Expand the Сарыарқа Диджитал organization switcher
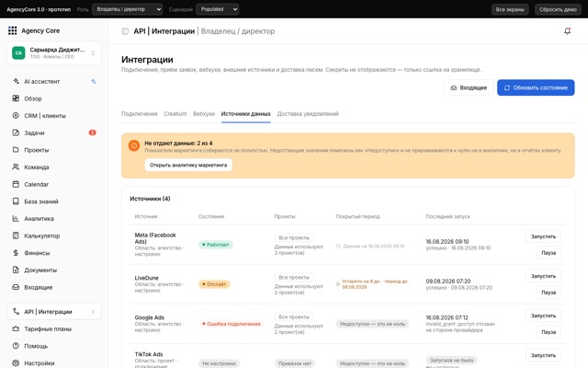588x368 pixels. point(54,53)
